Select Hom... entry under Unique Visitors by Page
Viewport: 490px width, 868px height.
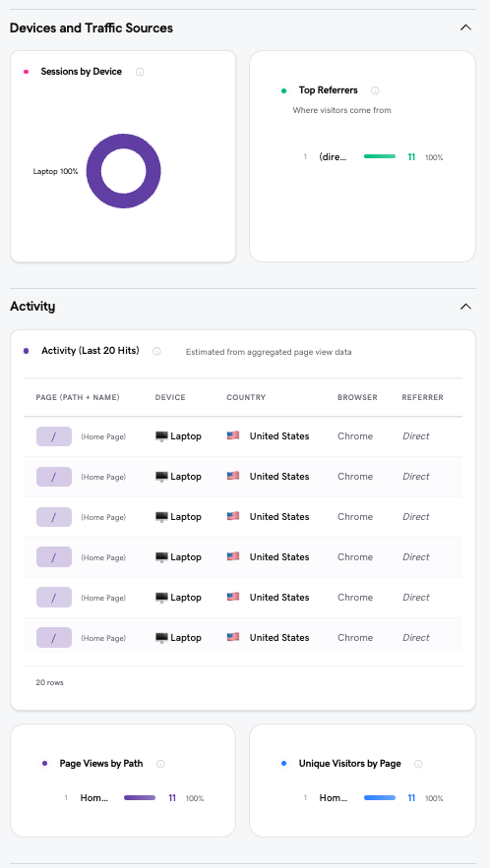pyautogui.click(x=334, y=797)
